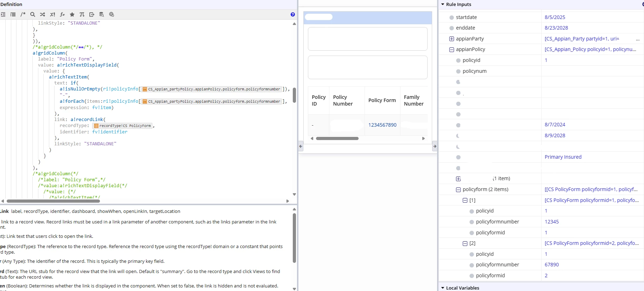Click the right arrow on preview pane edge
Screen dimensions: 644x291
click(x=435, y=146)
